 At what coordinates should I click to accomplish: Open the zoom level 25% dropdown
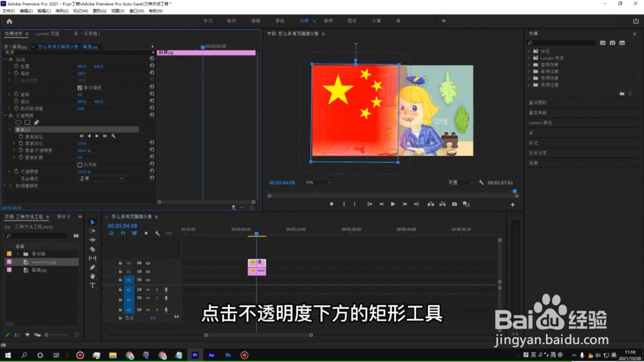click(x=318, y=183)
